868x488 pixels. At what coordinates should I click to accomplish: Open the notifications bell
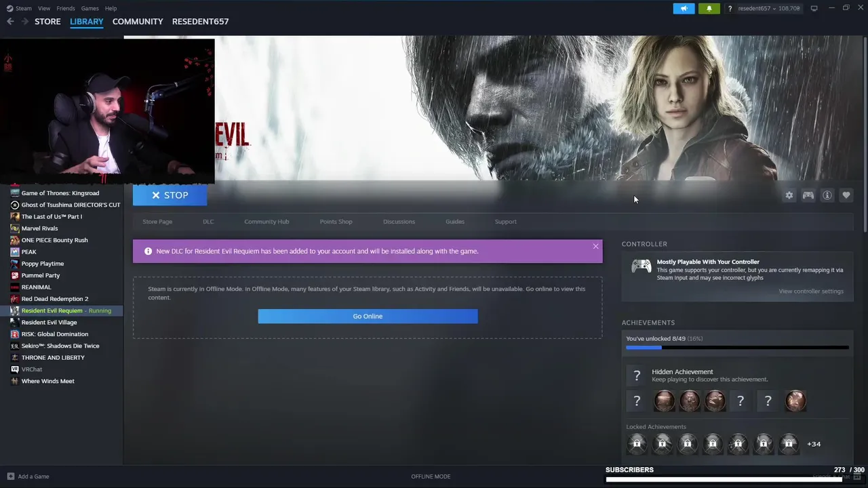pyautogui.click(x=709, y=8)
